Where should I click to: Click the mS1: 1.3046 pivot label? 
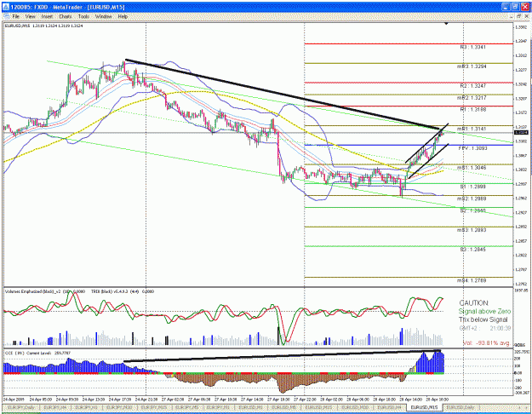(x=472, y=168)
